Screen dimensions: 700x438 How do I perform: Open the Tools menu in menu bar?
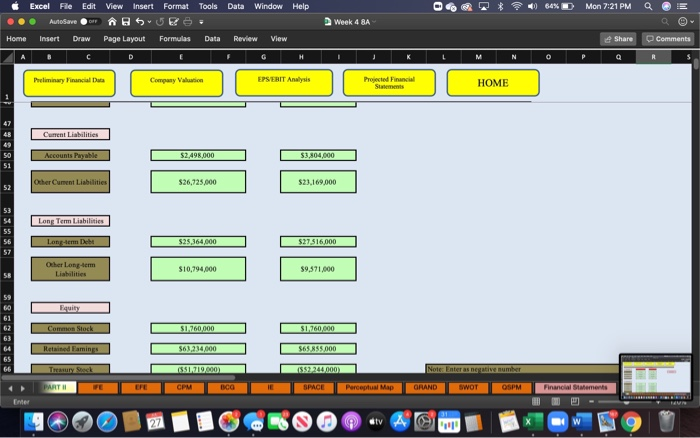(208, 6)
